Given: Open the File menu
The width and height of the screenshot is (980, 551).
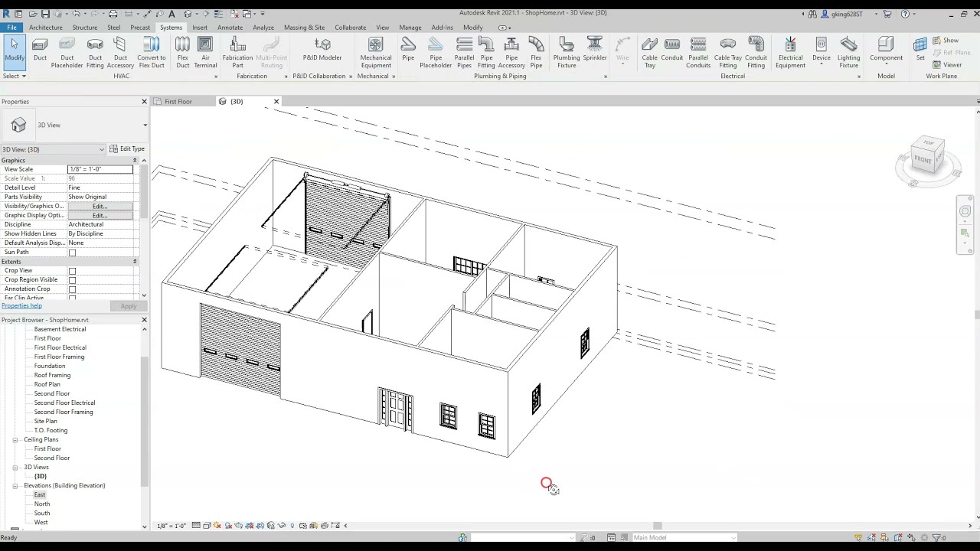Looking at the screenshot, I should pyautogui.click(x=11, y=28).
